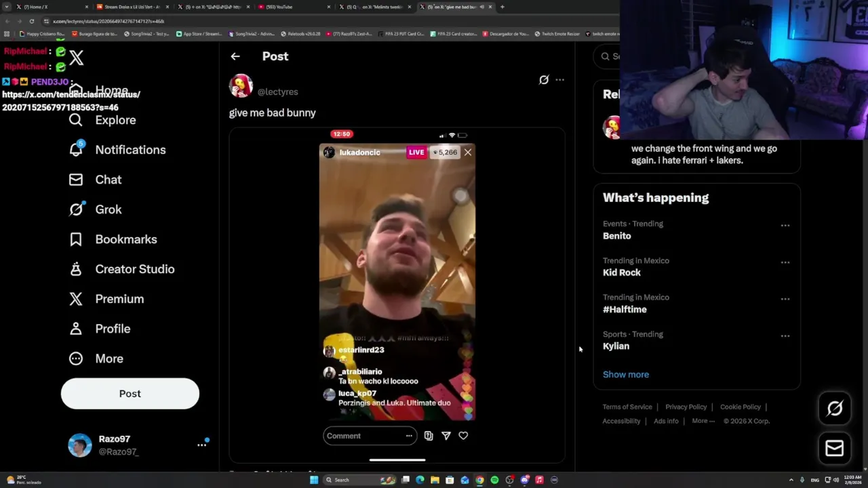Click the lukadoncic name in the video
The height and width of the screenshot is (488, 868).
[x=359, y=152]
